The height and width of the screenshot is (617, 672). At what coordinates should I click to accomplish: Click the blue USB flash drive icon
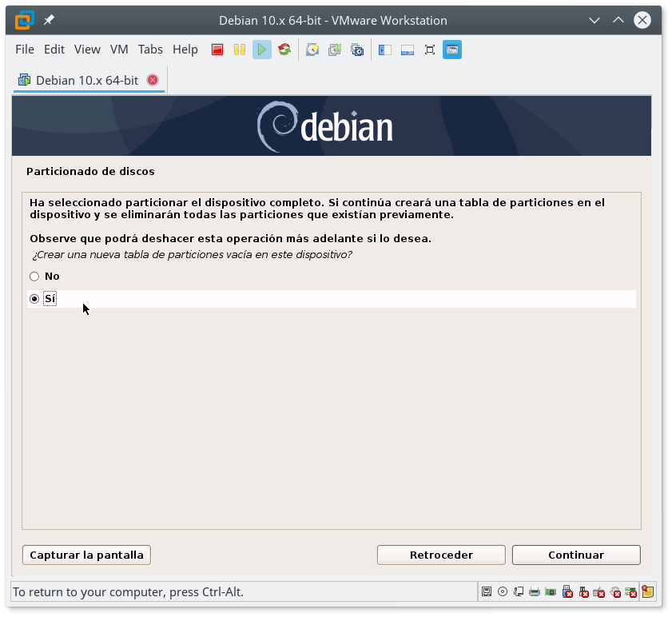click(567, 592)
